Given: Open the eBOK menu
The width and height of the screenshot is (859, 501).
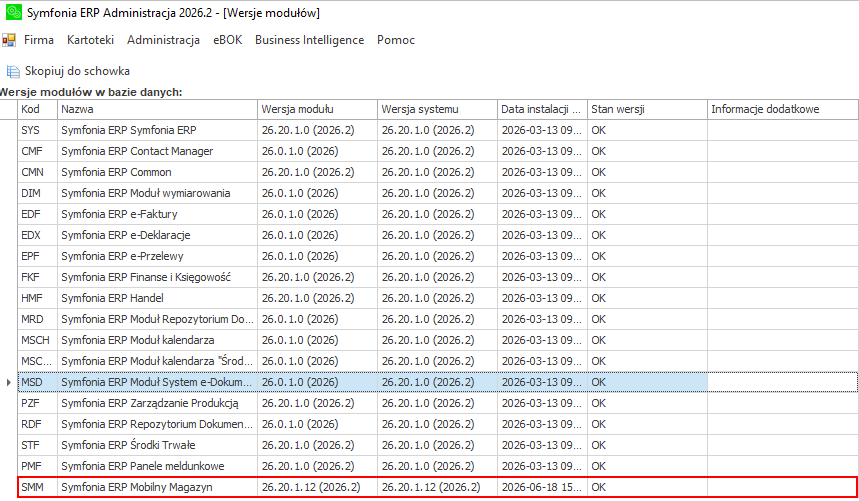Looking at the screenshot, I should 227,40.
